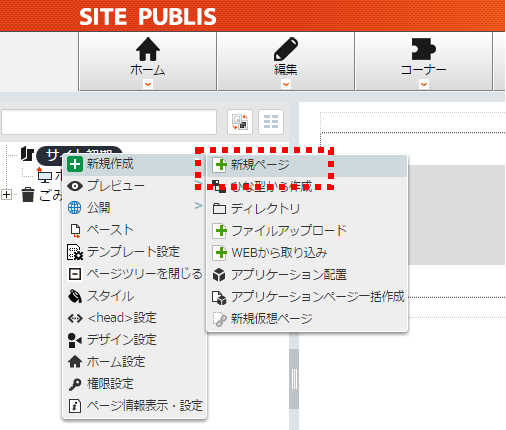Select 新規ページ in the submenu

pyautogui.click(x=307, y=165)
